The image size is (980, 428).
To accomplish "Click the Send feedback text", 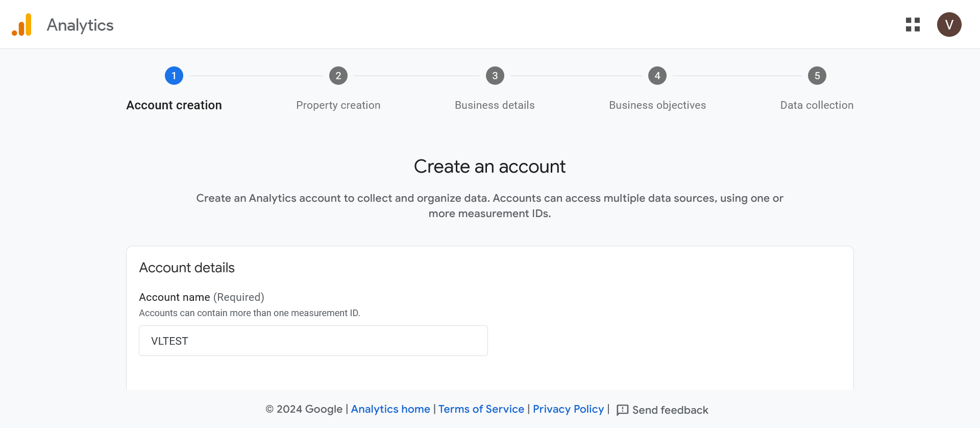I will (670, 410).
